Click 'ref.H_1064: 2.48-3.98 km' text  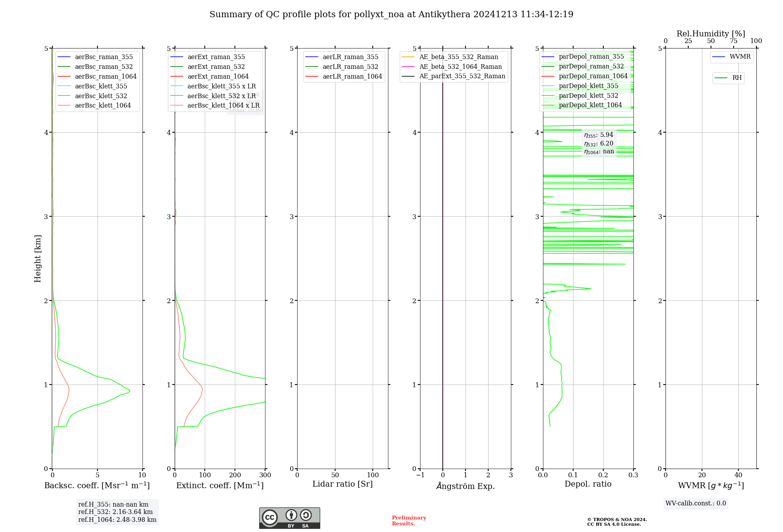(117, 520)
